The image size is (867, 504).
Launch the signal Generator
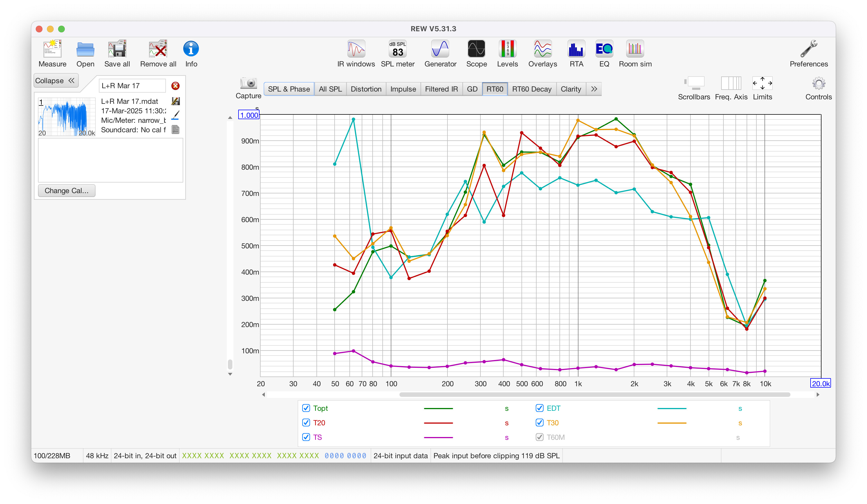(x=440, y=53)
